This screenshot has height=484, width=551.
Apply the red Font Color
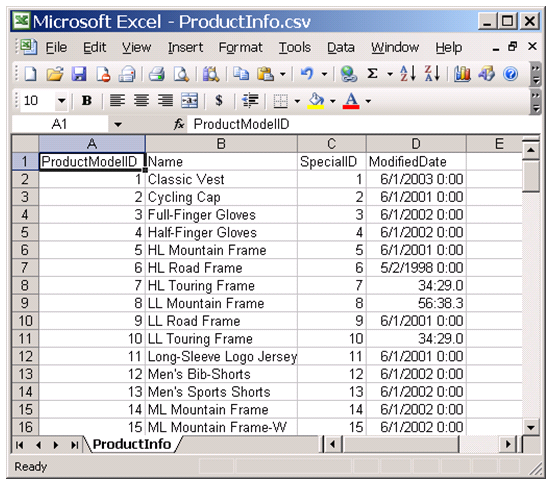pyautogui.click(x=351, y=101)
